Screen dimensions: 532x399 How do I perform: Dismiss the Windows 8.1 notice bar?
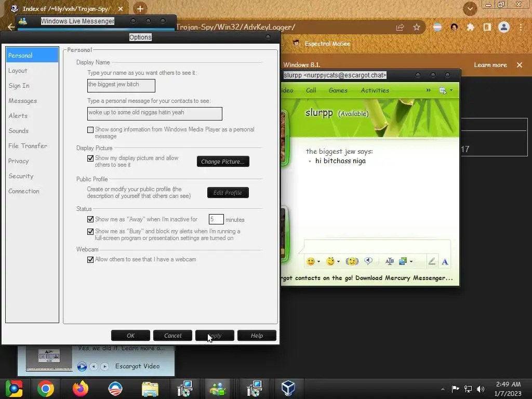pyautogui.click(x=520, y=65)
